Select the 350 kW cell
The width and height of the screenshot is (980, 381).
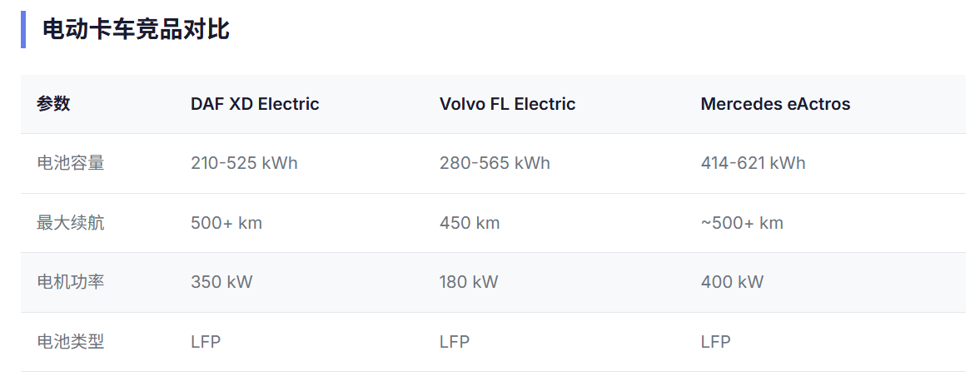(221, 282)
